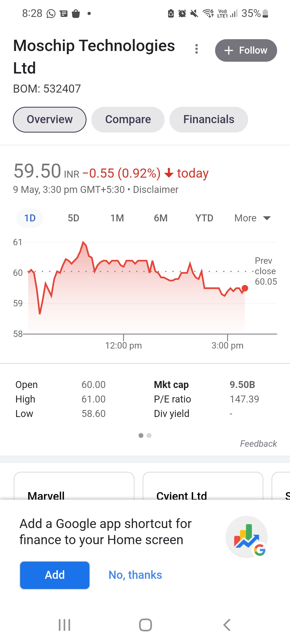Tap Add to create home screen shortcut
Viewport: 290px width, 644px height.
(55, 575)
